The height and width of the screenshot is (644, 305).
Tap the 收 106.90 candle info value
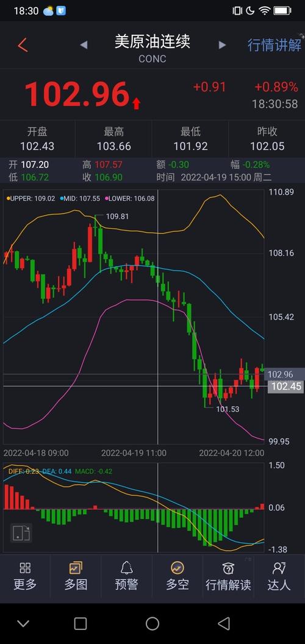coord(102,177)
